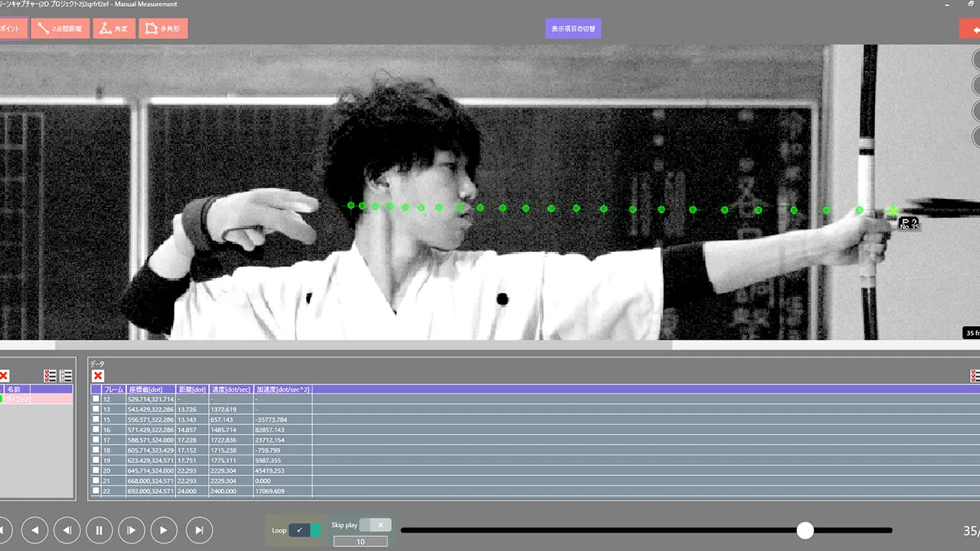Click the acceleration cell 45419.253
Screen dimensions: 980x551
[x=283, y=471]
